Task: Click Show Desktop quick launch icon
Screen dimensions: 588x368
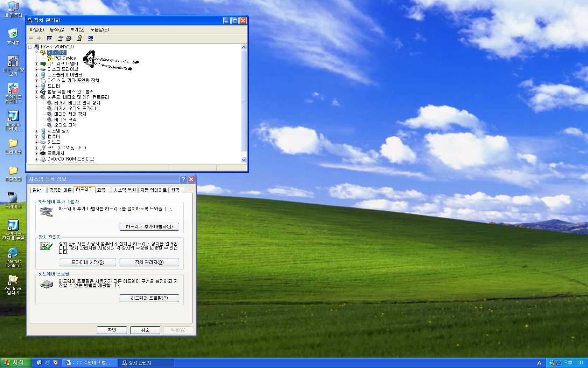Action: click(39, 363)
